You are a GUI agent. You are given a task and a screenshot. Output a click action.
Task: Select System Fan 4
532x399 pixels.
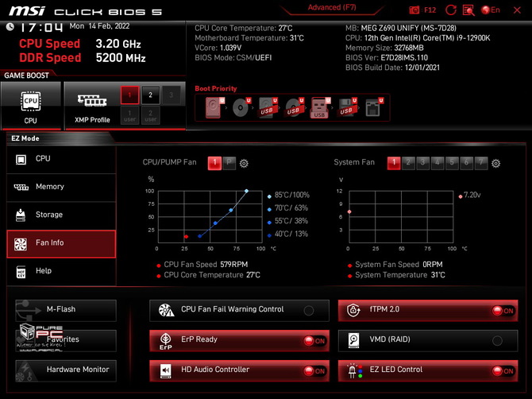point(438,163)
